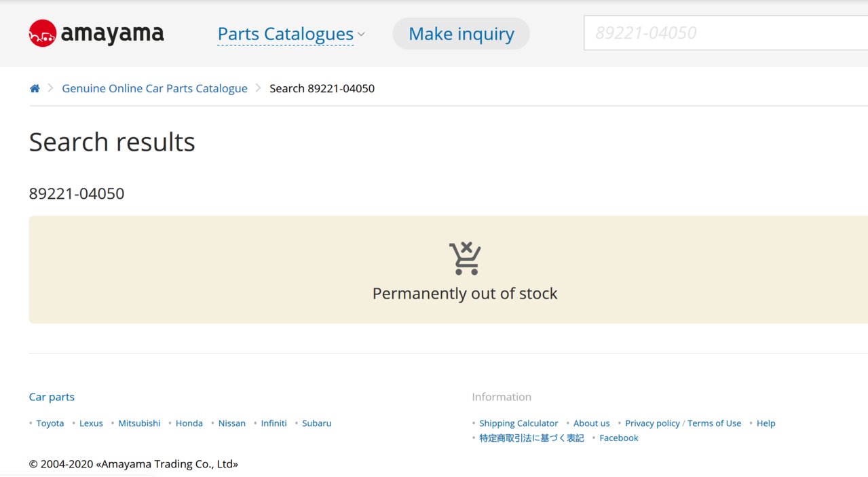This screenshot has height=477, width=868.
Task: Click the home breadcrumb icon
Action: coord(35,88)
